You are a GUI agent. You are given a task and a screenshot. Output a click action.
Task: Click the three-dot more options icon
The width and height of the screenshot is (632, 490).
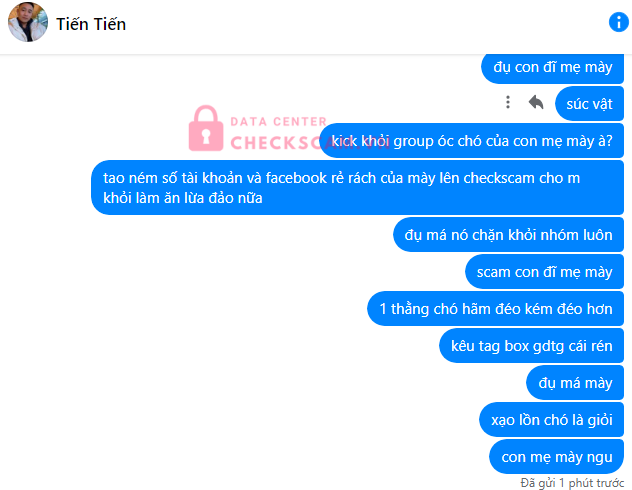508,102
